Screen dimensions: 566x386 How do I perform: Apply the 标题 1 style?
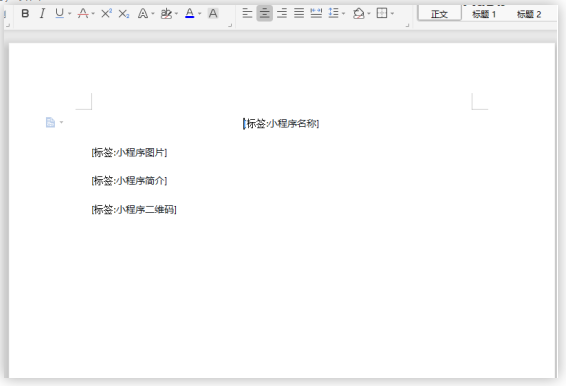(x=484, y=14)
